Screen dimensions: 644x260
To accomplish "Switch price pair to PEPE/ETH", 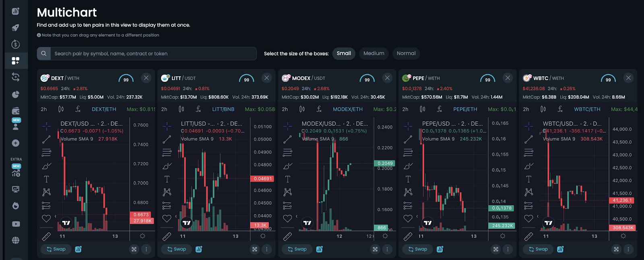I will [x=465, y=109].
